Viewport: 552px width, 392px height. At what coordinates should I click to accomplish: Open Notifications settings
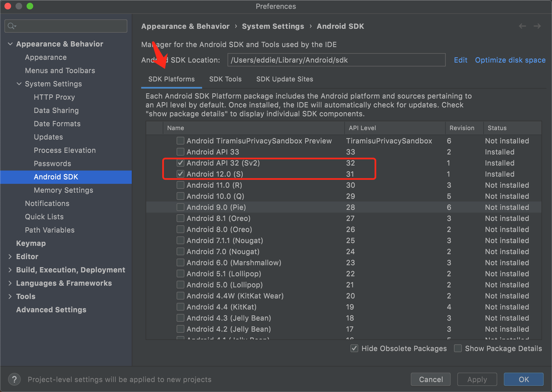coord(47,203)
